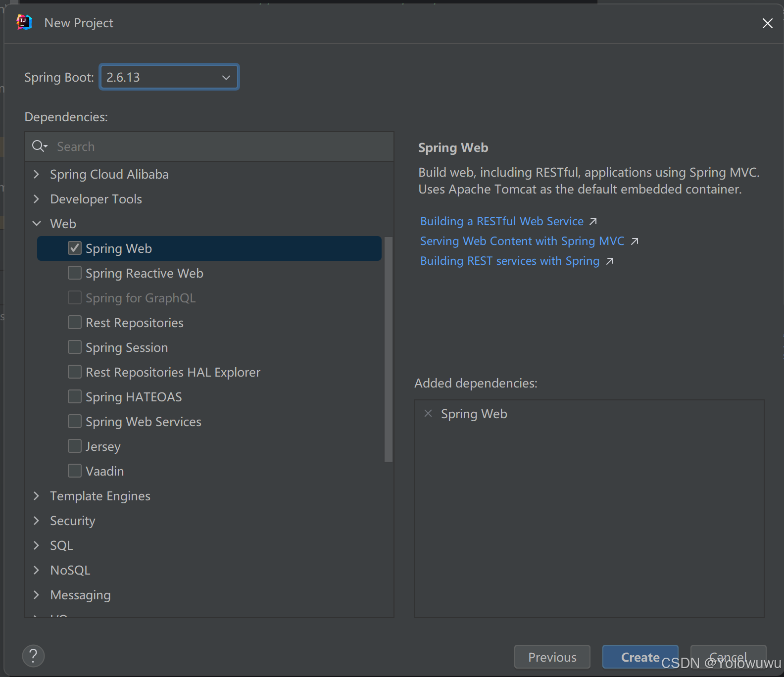The width and height of the screenshot is (784, 677).
Task: Click the Cancel button
Action: [x=728, y=657]
